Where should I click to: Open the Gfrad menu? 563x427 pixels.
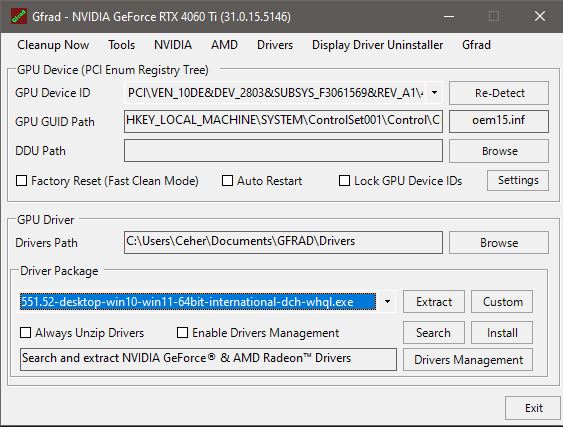point(476,45)
